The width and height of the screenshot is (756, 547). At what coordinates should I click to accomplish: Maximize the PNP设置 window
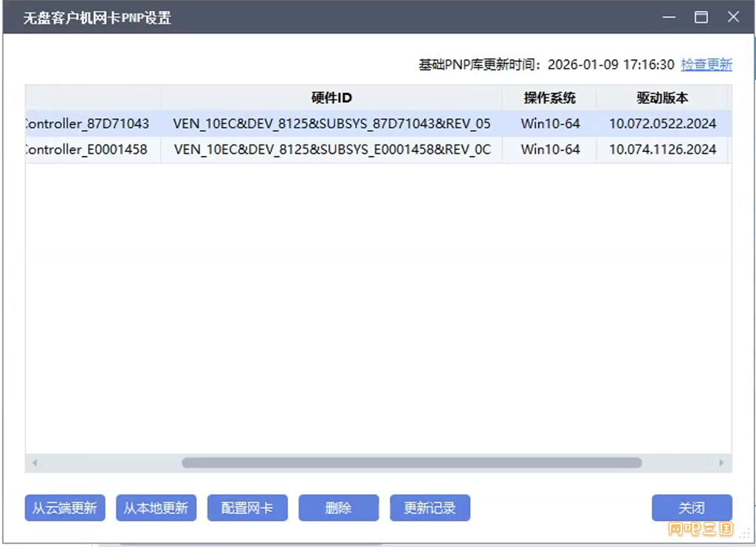click(x=701, y=17)
